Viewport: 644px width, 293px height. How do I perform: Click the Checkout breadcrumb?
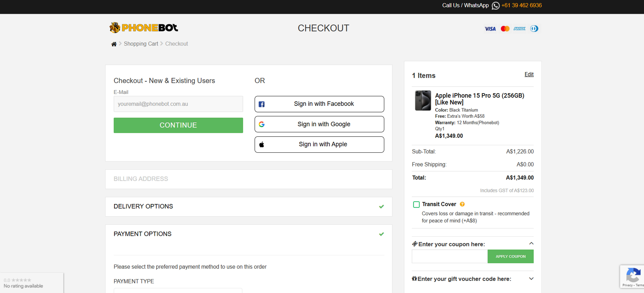point(176,44)
